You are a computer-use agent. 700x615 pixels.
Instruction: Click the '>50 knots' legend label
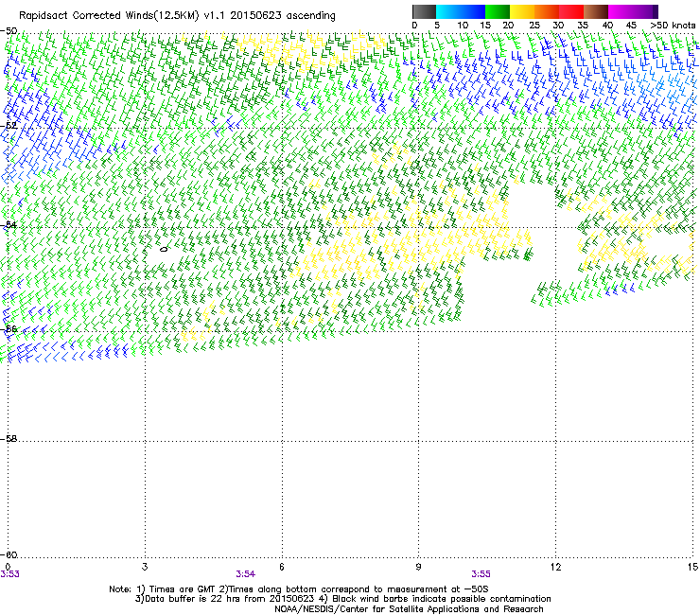click(x=673, y=26)
